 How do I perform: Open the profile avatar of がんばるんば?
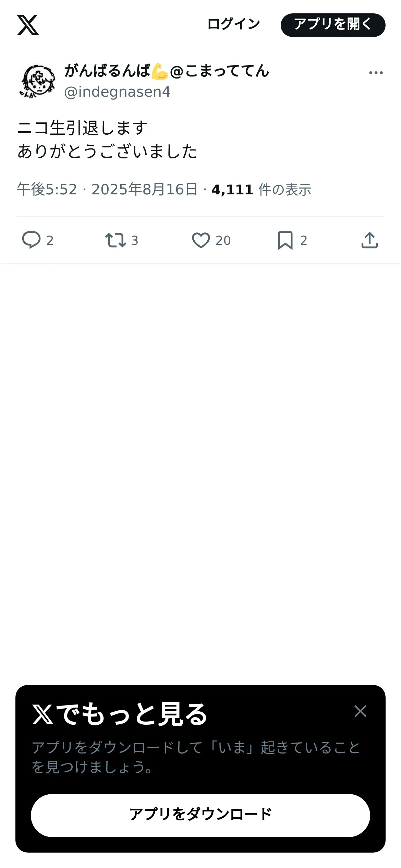click(x=37, y=81)
